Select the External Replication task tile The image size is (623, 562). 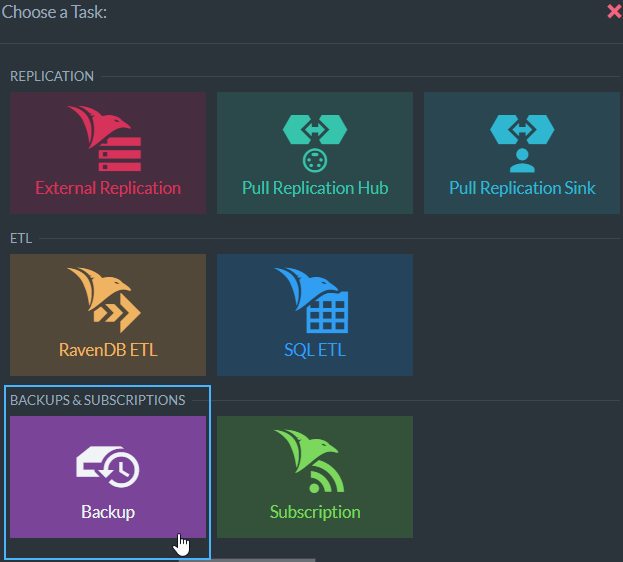click(108, 153)
